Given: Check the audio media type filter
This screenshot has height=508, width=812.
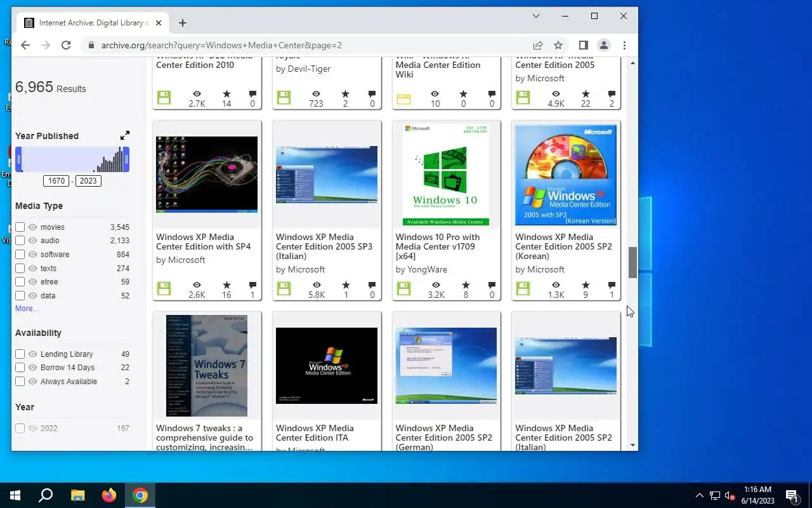Looking at the screenshot, I should (x=20, y=240).
